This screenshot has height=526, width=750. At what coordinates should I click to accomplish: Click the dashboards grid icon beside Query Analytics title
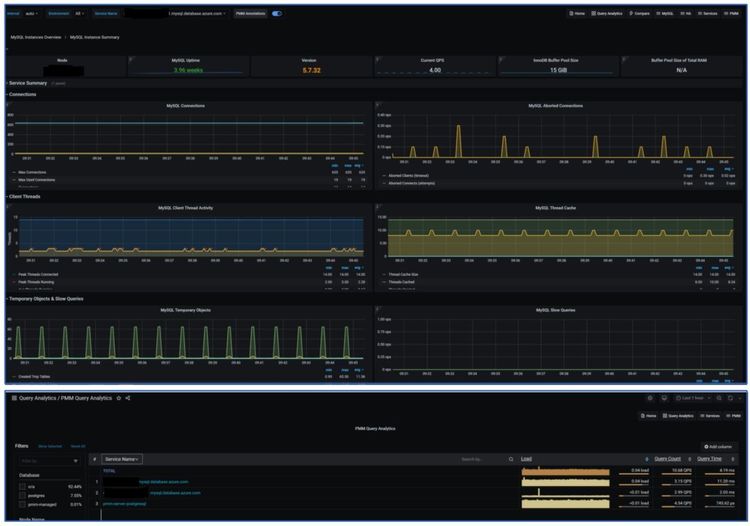click(14, 398)
